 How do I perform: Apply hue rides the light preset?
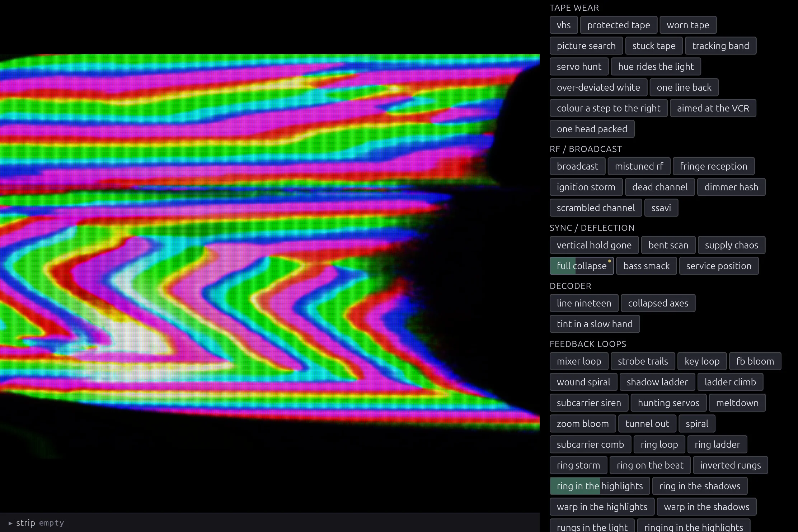656,67
